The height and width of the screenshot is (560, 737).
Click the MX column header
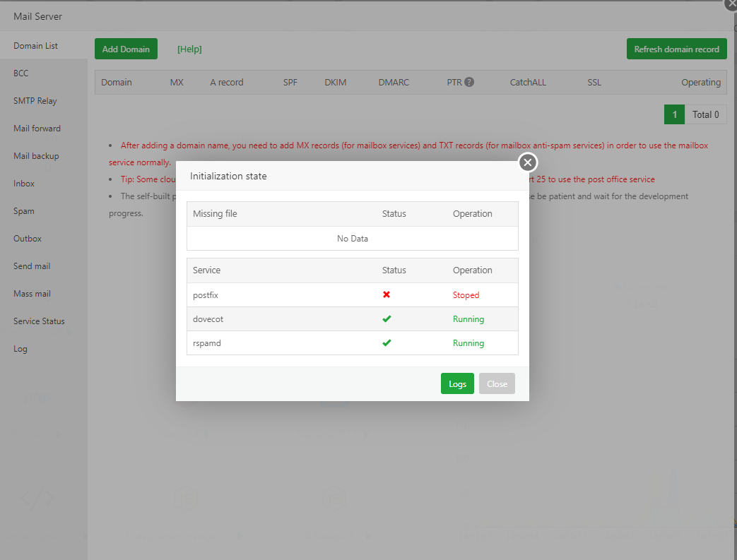click(x=177, y=82)
